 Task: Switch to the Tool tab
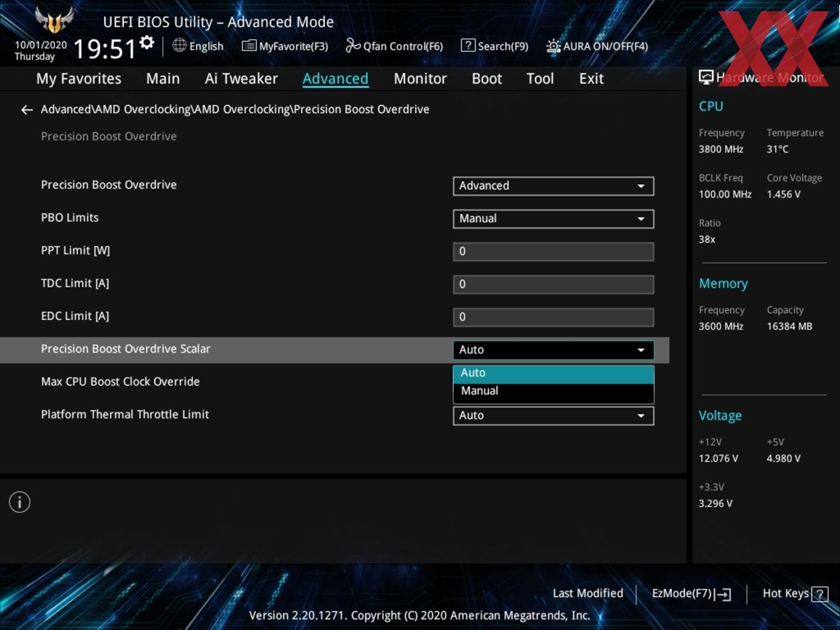pos(540,78)
